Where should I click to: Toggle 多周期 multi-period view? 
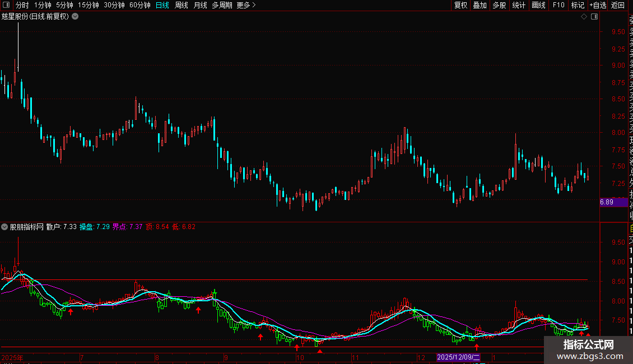click(x=222, y=5)
